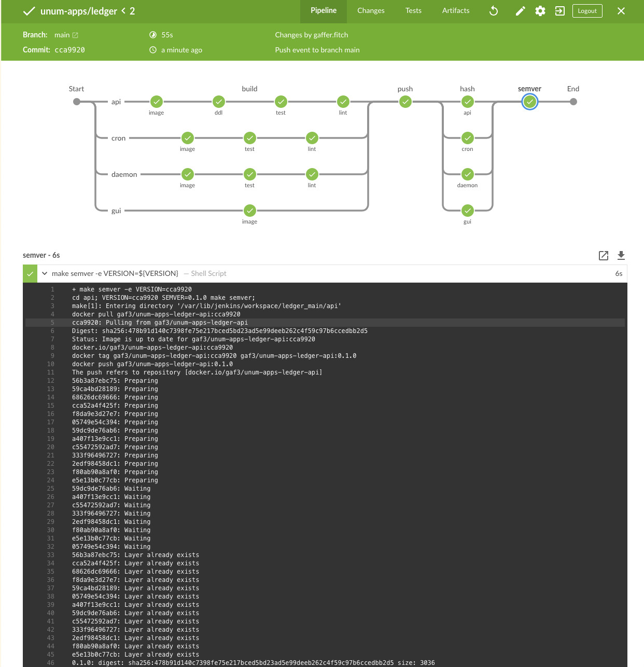Click the 'semver - 6s' heading
This screenshot has width=644, height=667.
coord(41,255)
